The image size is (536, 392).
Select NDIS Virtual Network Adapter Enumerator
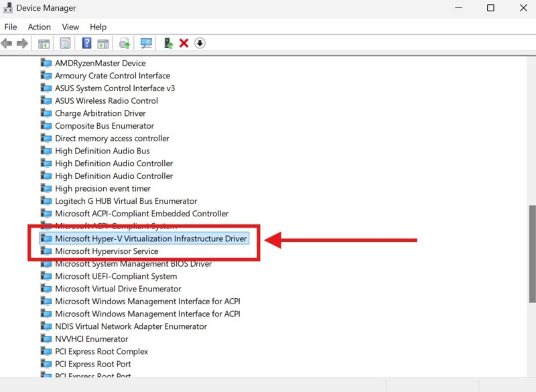[131, 326]
